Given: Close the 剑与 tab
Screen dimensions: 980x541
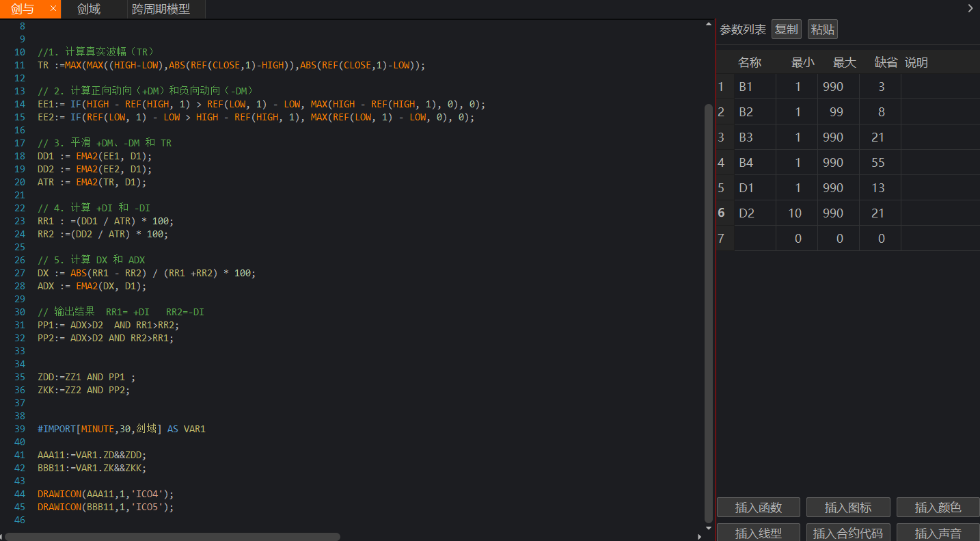Looking at the screenshot, I should coord(53,9).
